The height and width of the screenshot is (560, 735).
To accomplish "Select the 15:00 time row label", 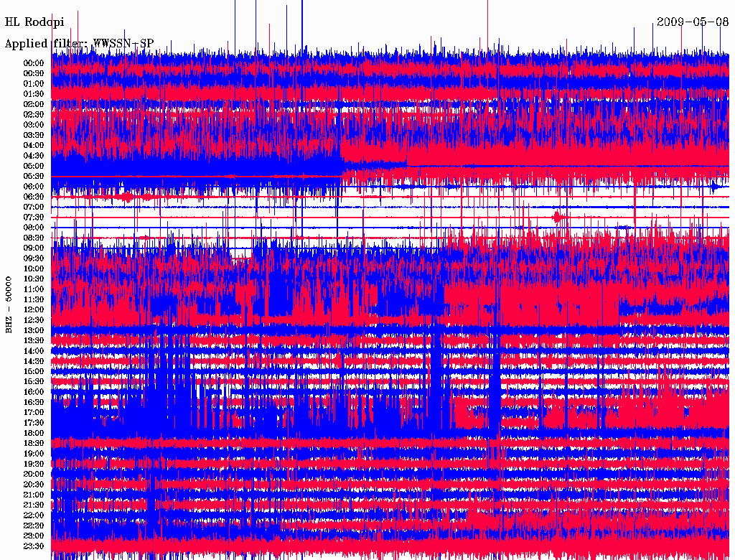I will (34, 371).
